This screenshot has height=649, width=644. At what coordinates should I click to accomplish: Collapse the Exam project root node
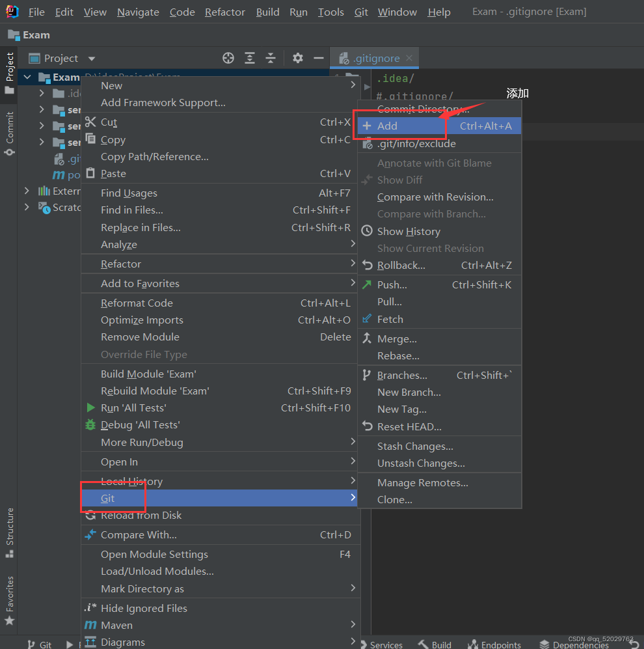pyautogui.click(x=27, y=77)
